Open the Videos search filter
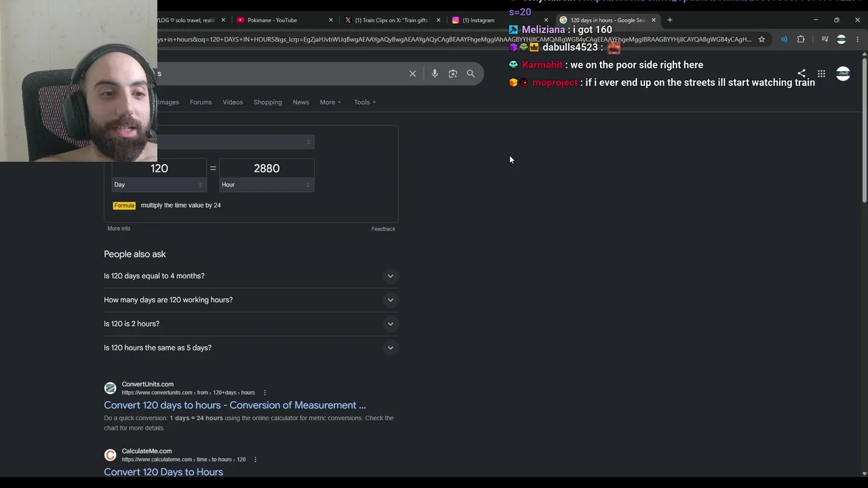Image resolution: width=868 pixels, height=488 pixels. 233,102
